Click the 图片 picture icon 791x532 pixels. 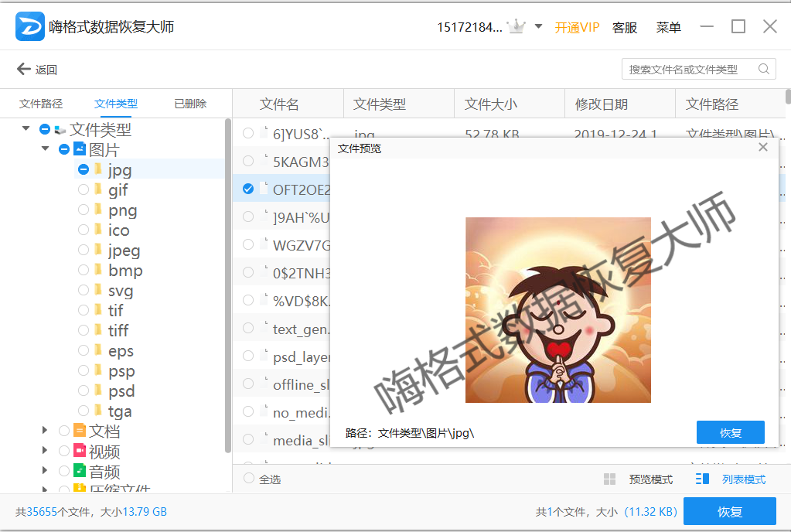pos(80,148)
